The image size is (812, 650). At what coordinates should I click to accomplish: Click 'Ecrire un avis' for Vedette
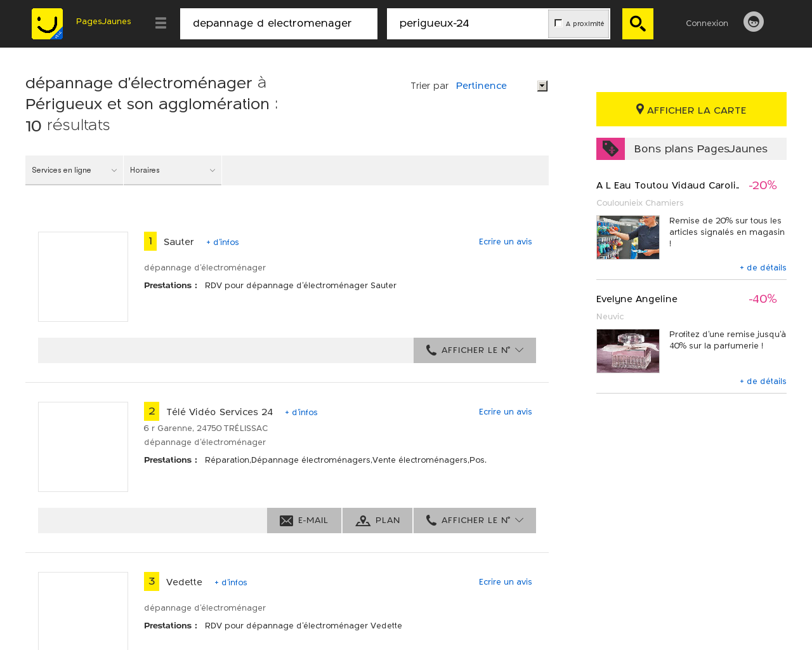tap(506, 582)
